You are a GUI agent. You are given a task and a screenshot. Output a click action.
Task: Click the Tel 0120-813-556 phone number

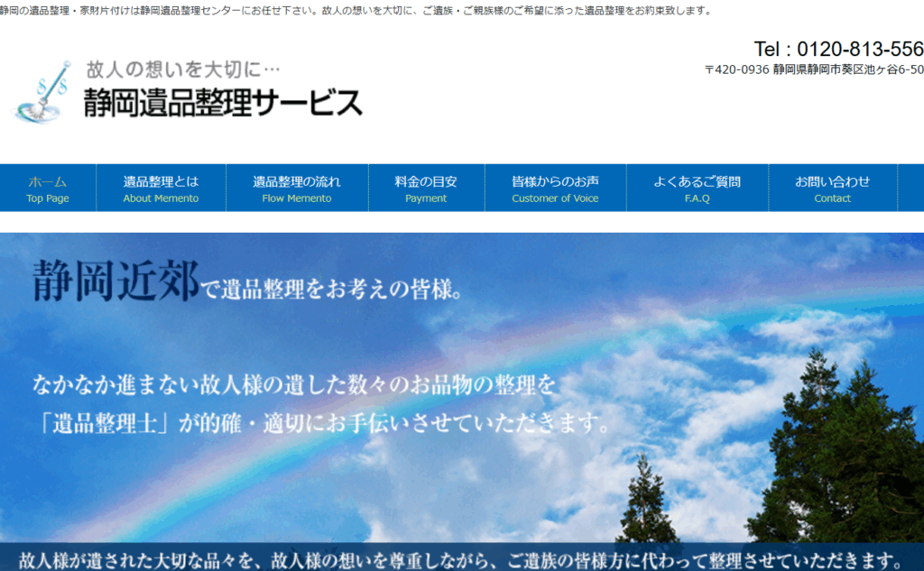coord(838,49)
